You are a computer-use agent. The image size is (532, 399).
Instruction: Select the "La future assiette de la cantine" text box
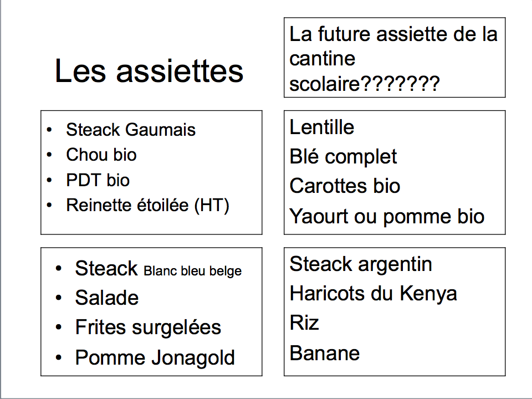pyautogui.click(x=394, y=57)
